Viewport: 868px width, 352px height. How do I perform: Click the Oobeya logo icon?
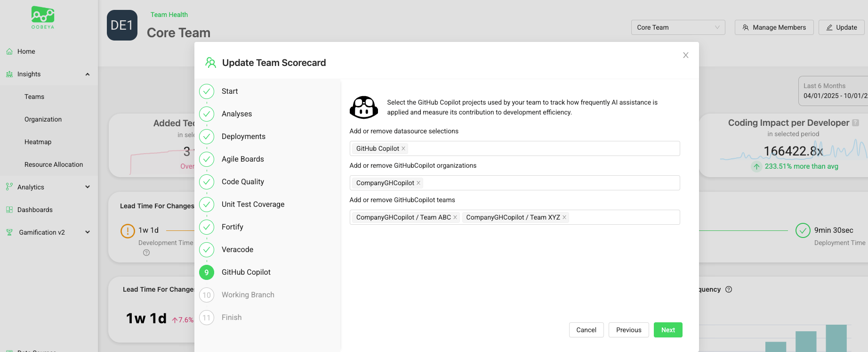point(43,16)
